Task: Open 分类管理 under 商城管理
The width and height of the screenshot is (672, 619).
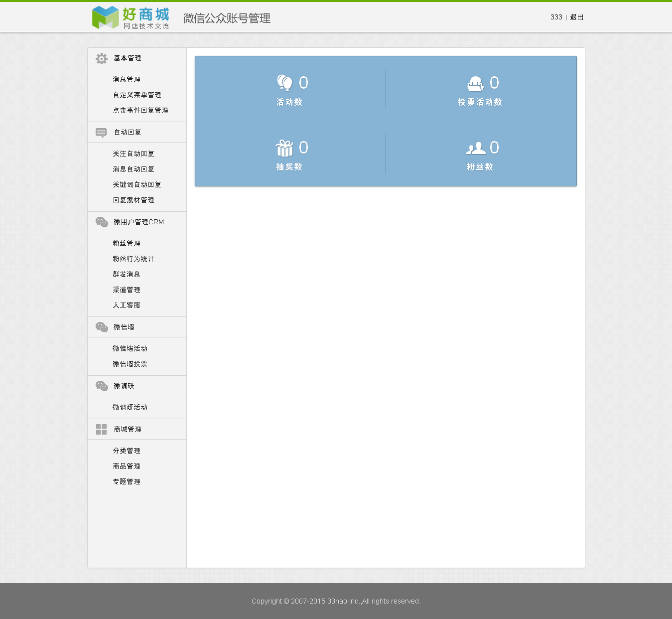Action: click(x=127, y=451)
